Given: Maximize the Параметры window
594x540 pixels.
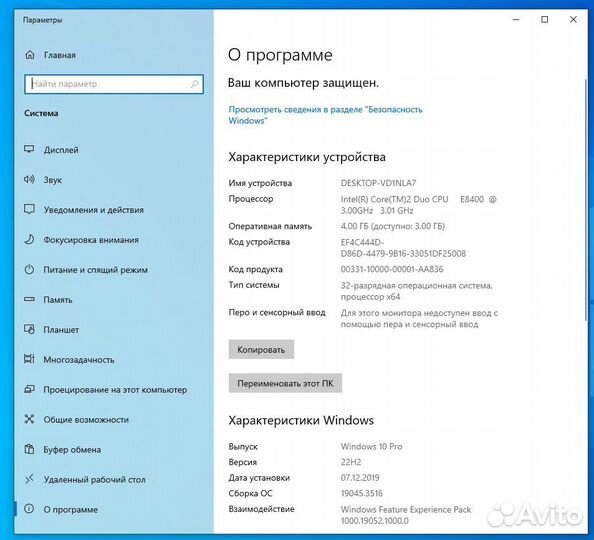Looking at the screenshot, I should coord(544,19).
